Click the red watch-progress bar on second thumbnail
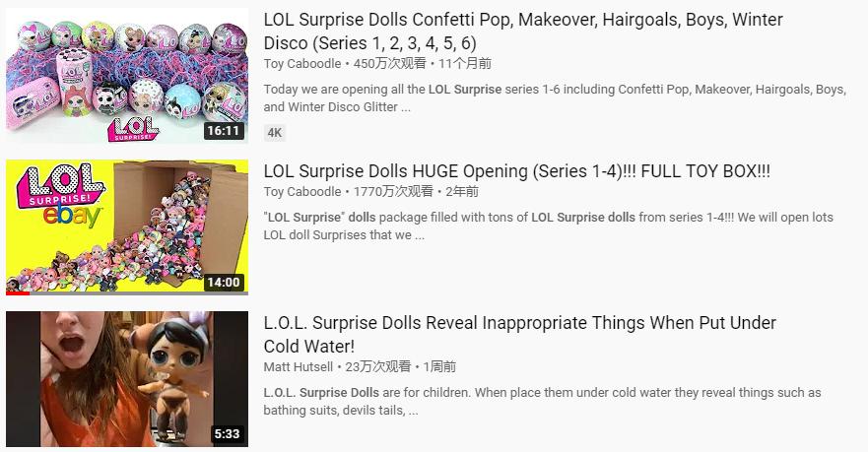 [18, 293]
